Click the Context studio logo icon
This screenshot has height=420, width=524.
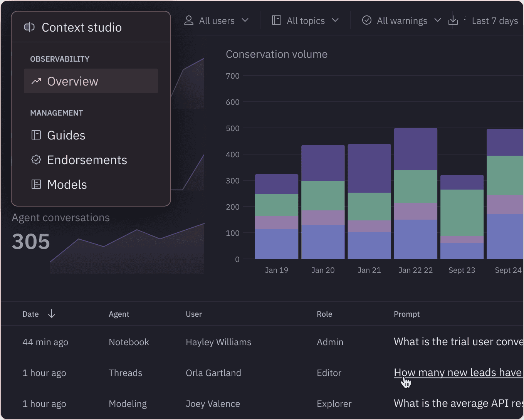[29, 27]
